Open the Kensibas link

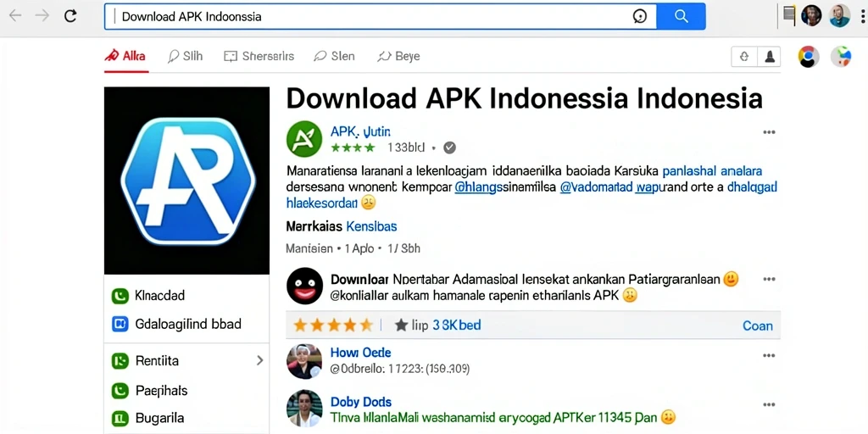[x=371, y=226]
